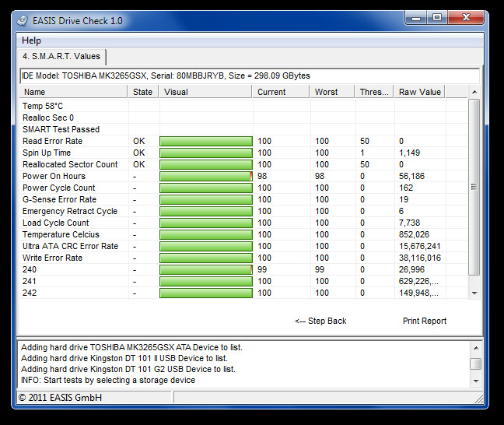Sort by the Name column header

click(x=74, y=92)
